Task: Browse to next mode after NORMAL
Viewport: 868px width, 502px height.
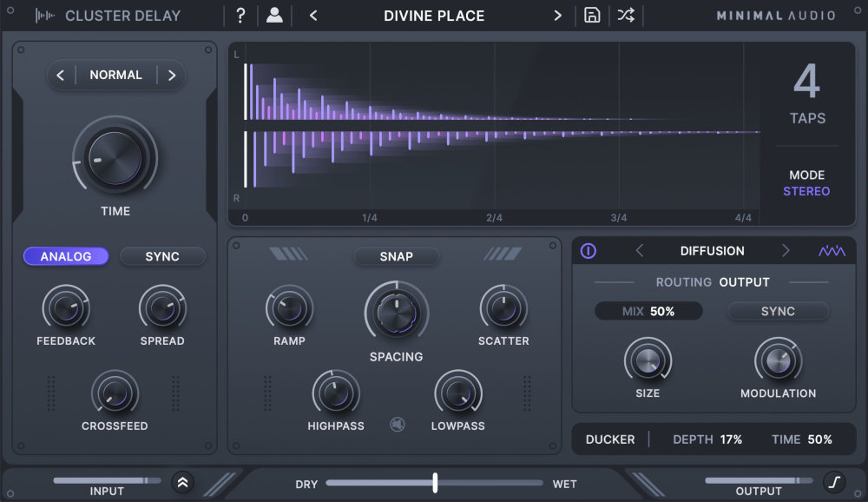Action: pyautogui.click(x=171, y=75)
